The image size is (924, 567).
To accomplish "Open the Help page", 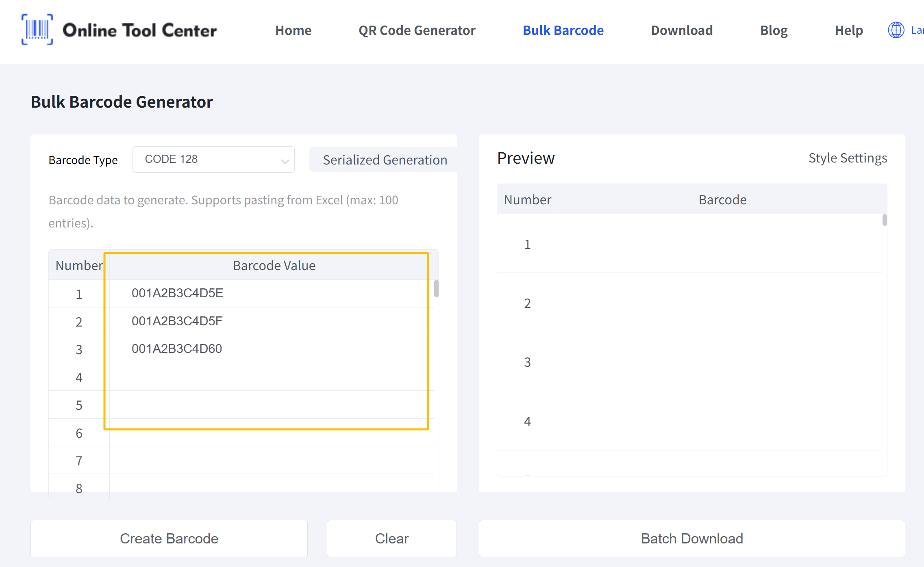I will tap(849, 30).
